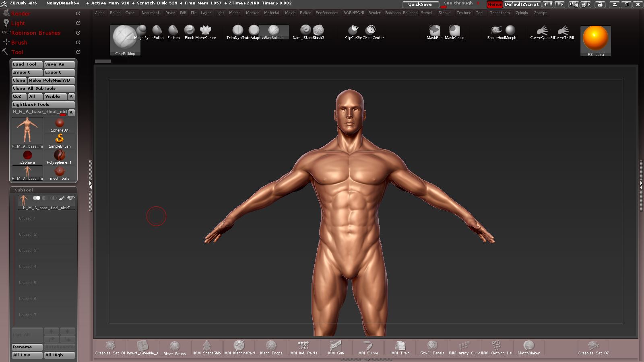Select the MatchMaker brush
This screenshot has width=644, height=362.
(528, 348)
